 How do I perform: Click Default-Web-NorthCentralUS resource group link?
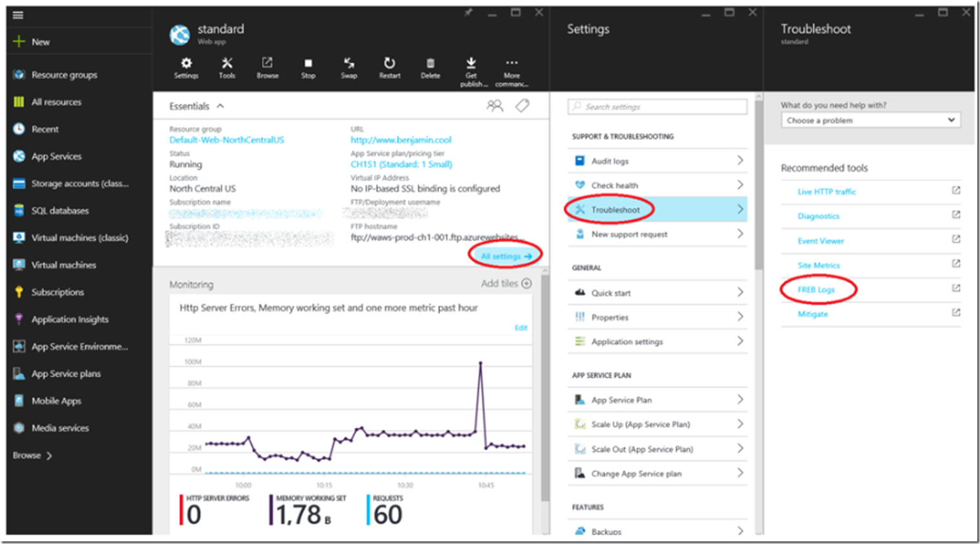point(227,140)
